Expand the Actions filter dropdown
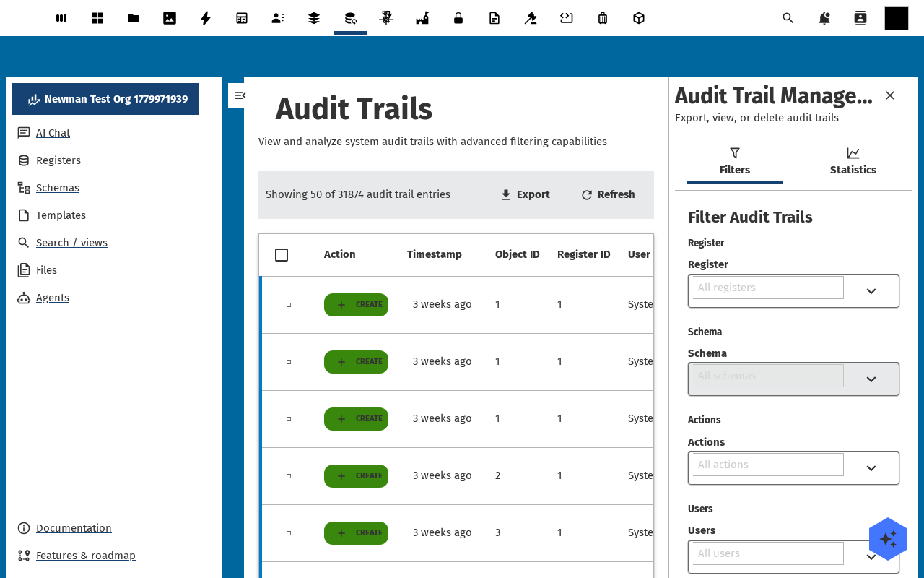924x578 pixels. [x=871, y=468]
